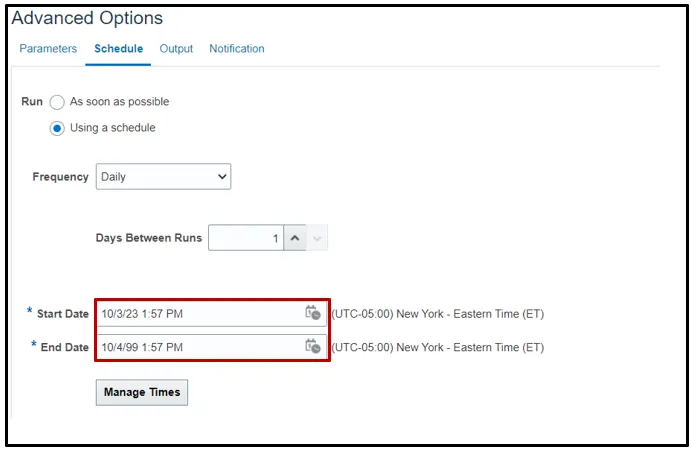This screenshot has height=449, width=691.
Task: Go to the Notification tab
Action: (237, 48)
